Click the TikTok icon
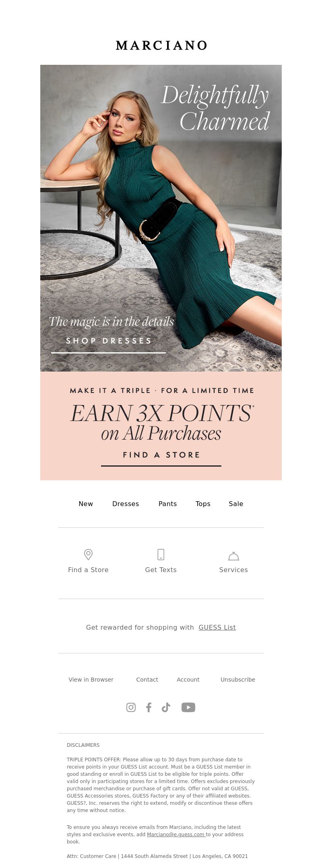Image resolution: width=322 pixels, height=868 pixels. 166,707
